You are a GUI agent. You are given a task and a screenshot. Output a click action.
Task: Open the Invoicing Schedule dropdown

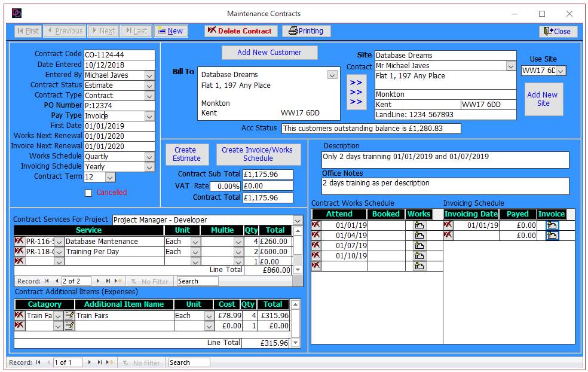point(149,167)
